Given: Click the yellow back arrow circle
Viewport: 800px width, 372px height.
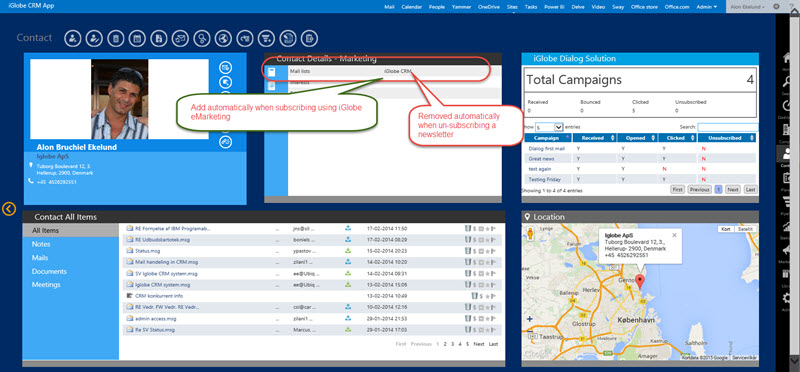Looking at the screenshot, I should coord(9,208).
